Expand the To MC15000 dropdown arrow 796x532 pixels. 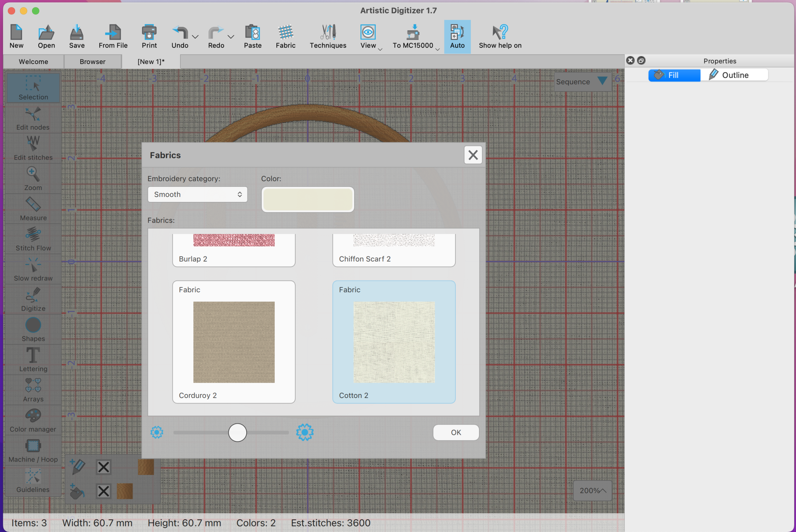(x=437, y=49)
